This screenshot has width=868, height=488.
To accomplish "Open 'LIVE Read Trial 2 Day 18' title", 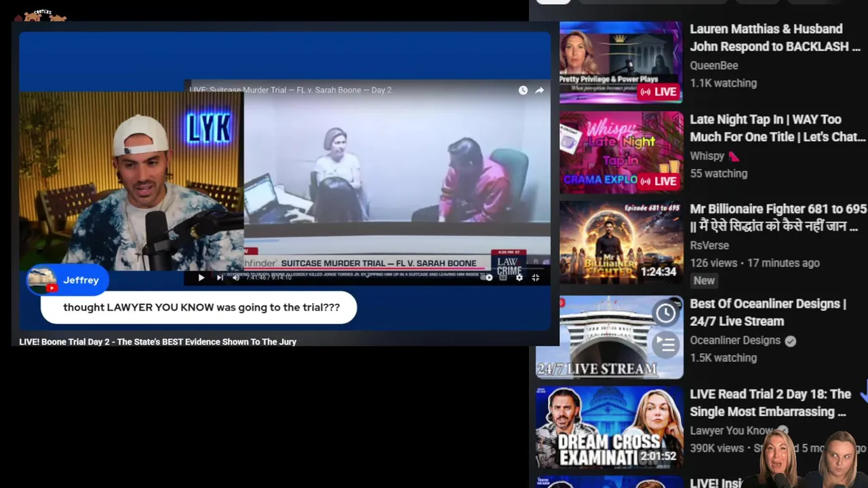I will (x=770, y=403).
